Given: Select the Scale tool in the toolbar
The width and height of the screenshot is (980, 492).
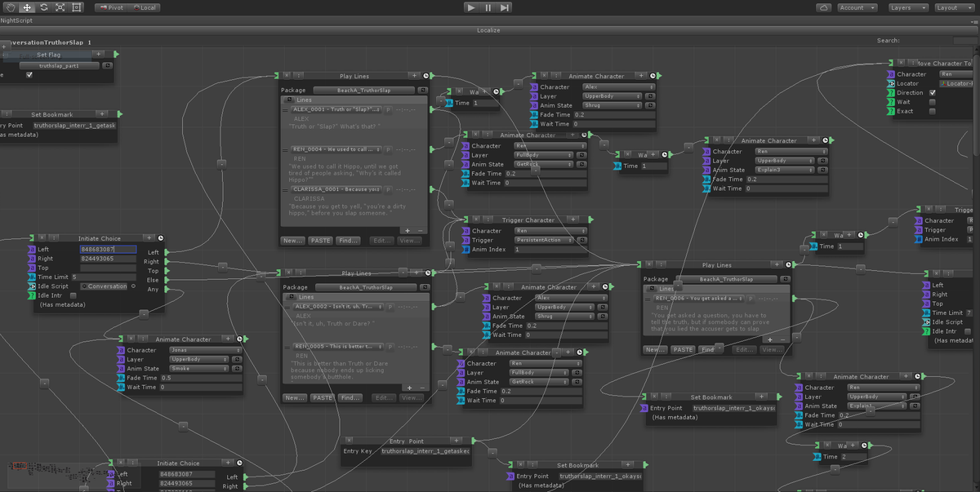Looking at the screenshot, I should [60, 7].
